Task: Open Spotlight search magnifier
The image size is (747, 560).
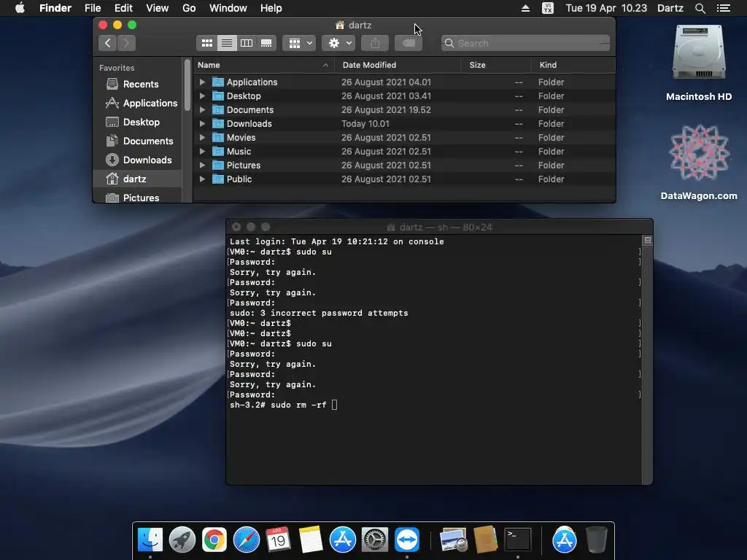Action: 700,8
